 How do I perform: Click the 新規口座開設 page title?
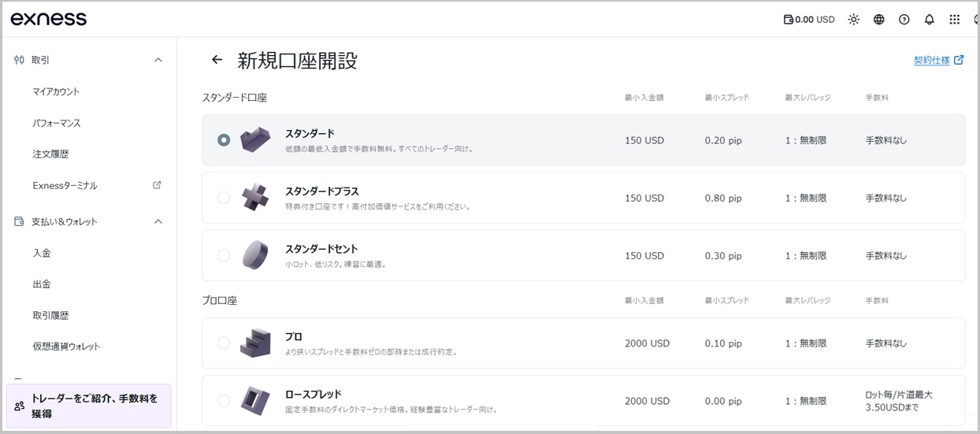297,60
